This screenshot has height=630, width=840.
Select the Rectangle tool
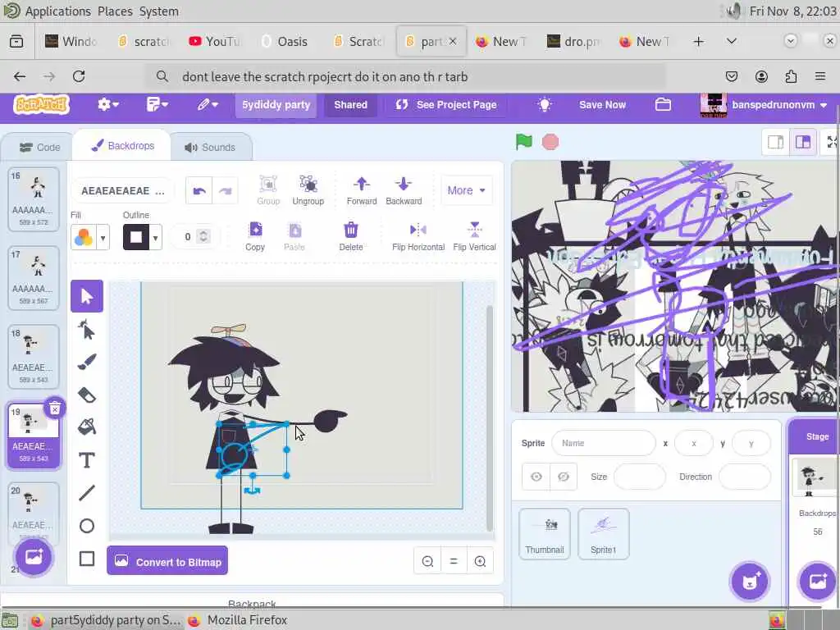87,559
